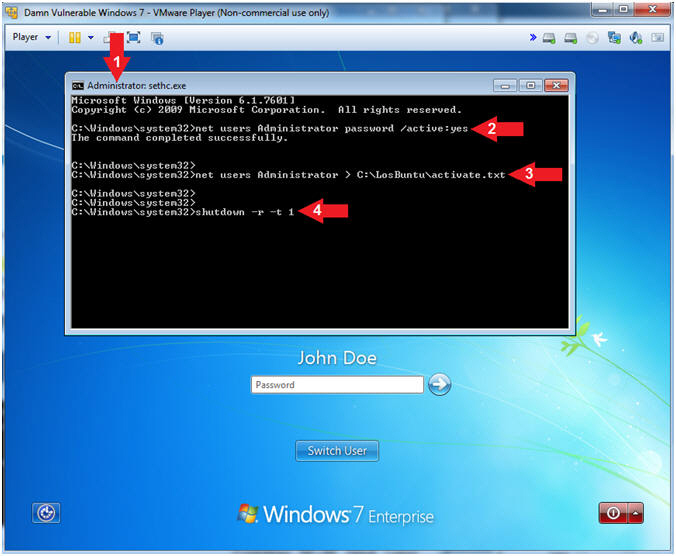The height and width of the screenshot is (556, 676).
Task: Click the 'net users Administrator password /active:yes' line
Action: pyautogui.click(x=270, y=128)
